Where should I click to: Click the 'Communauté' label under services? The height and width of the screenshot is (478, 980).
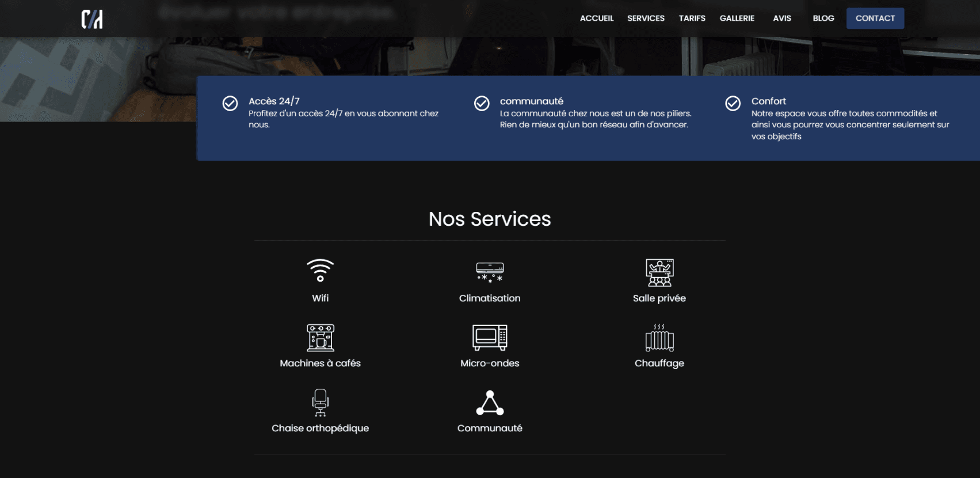pyautogui.click(x=490, y=428)
